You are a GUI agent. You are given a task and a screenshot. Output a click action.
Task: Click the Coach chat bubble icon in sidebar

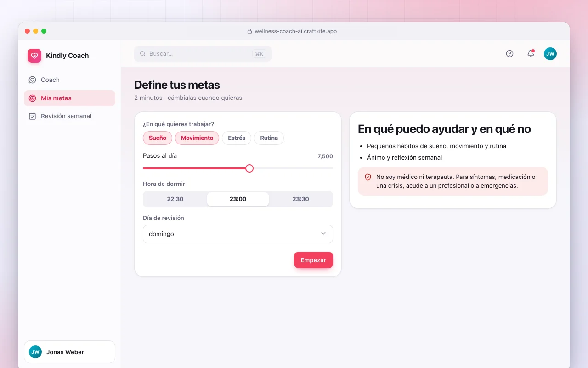32,80
